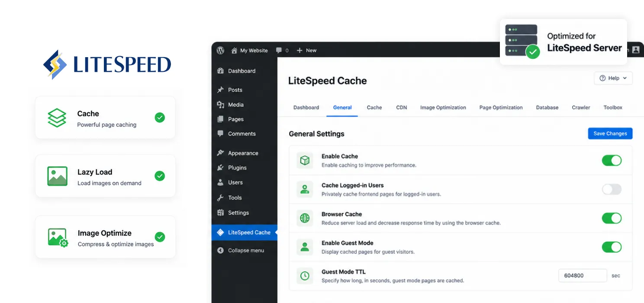644x303 pixels.
Task: Click the Settings sliders icon
Action: (x=221, y=213)
